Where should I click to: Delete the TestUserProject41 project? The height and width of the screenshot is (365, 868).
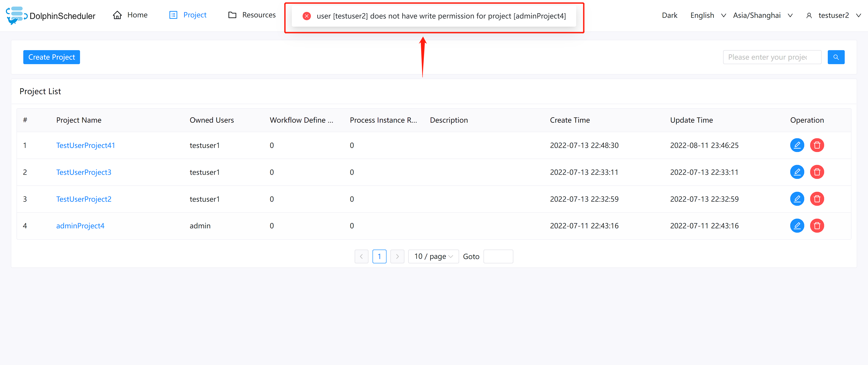817,145
